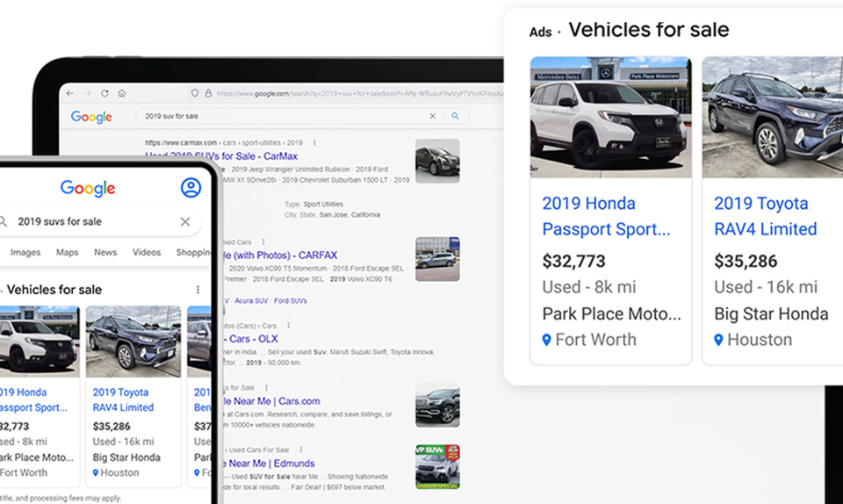843x504 pixels.
Task: Clear the desktop search box with the X
Action: [x=432, y=116]
